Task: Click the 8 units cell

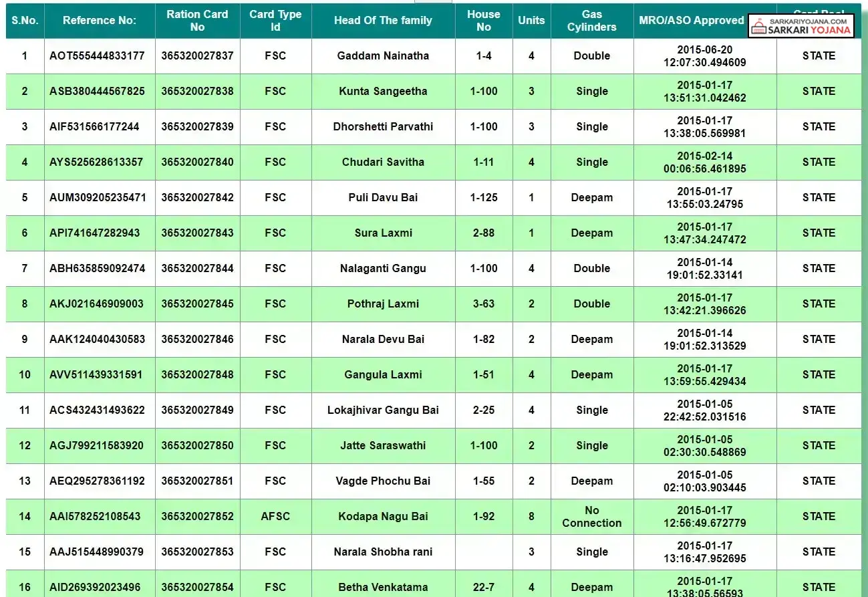Action: 531,517
